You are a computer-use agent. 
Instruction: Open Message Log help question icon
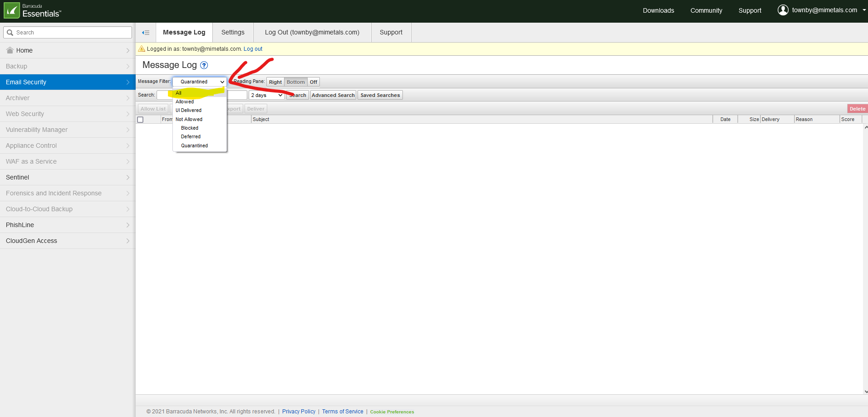(x=204, y=65)
